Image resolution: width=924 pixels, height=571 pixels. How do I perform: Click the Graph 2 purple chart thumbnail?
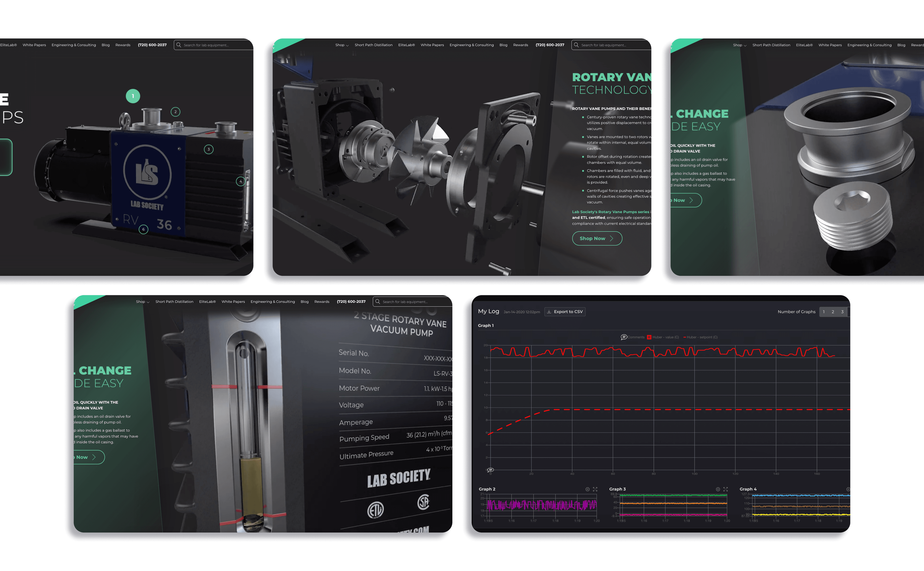coord(541,505)
